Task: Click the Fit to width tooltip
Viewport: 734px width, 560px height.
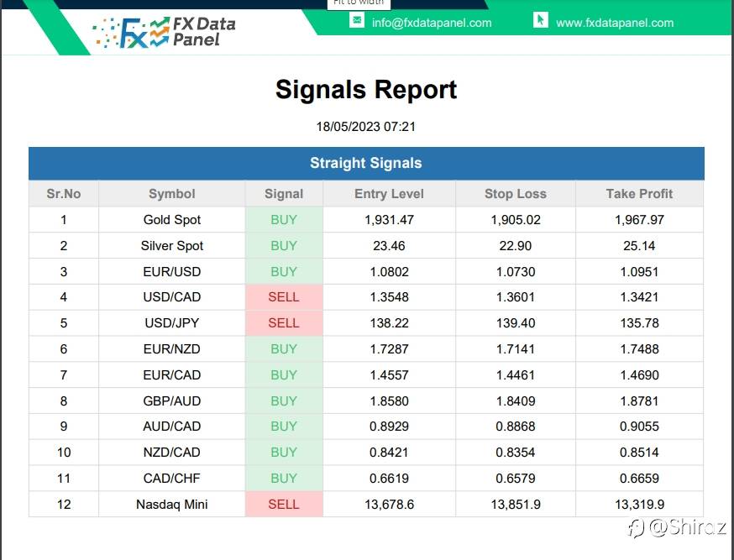Action: [359, 3]
